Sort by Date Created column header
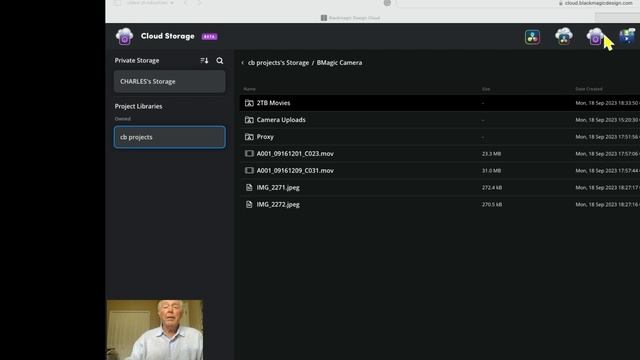 (589, 89)
